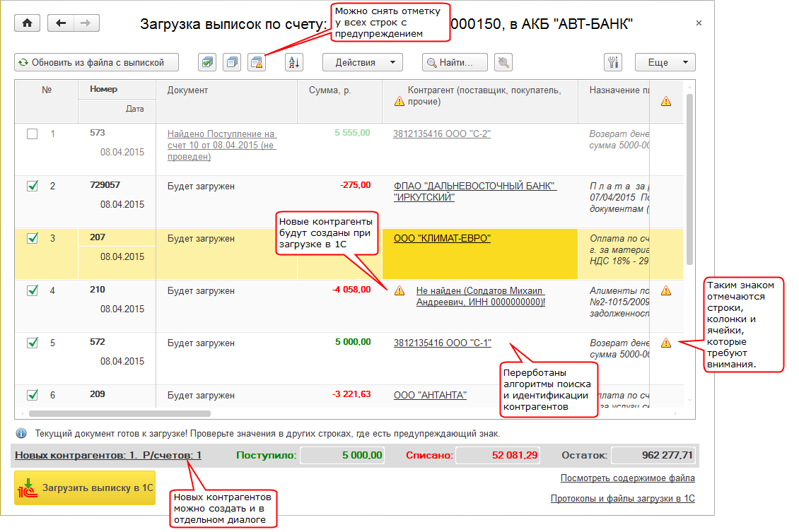
Task: Click the Назначение column header
Action: tap(614, 101)
